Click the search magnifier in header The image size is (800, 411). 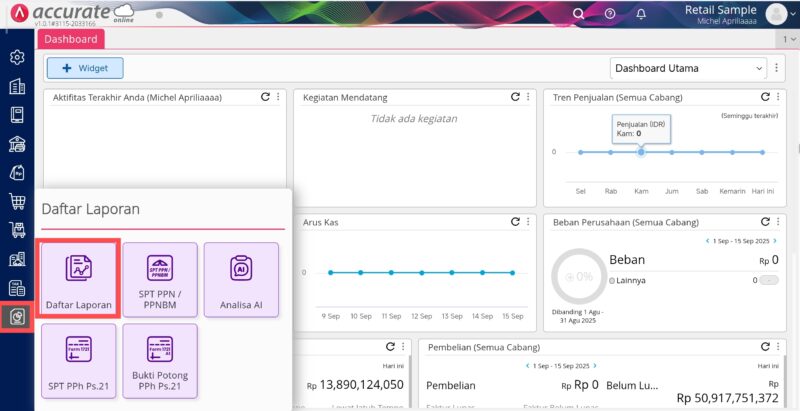(x=579, y=13)
